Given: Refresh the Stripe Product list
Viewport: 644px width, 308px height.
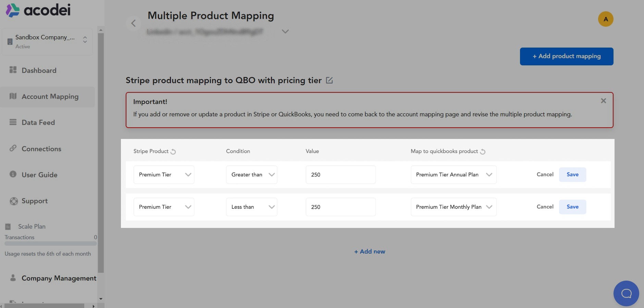Looking at the screenshot, I should (x=173, y=152).
